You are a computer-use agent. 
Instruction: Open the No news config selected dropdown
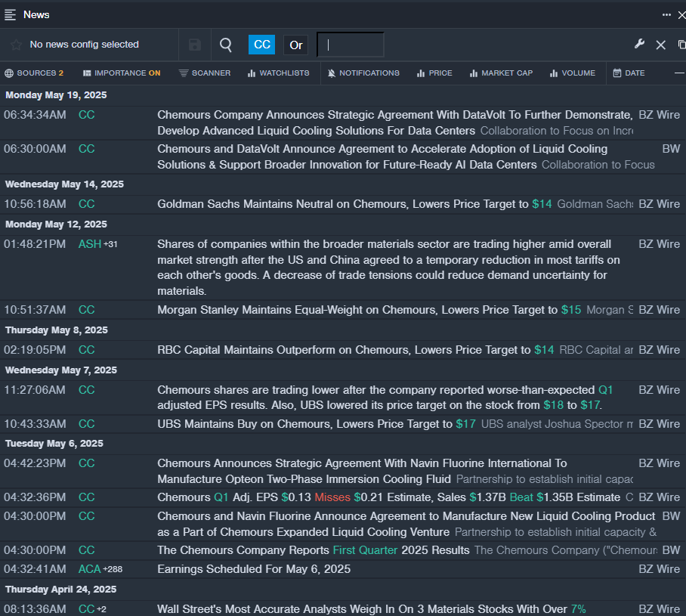tap(84, 45)
